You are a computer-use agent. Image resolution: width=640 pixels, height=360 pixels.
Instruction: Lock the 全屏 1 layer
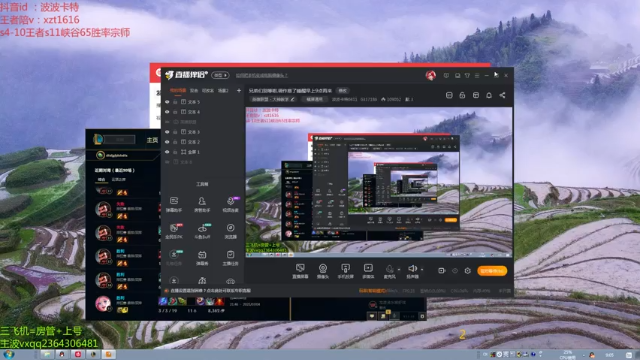pos(175,152)
